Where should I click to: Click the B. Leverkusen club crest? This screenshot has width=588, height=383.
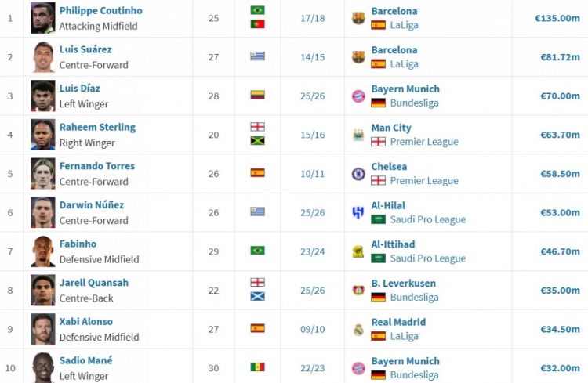tap(358, 290)
